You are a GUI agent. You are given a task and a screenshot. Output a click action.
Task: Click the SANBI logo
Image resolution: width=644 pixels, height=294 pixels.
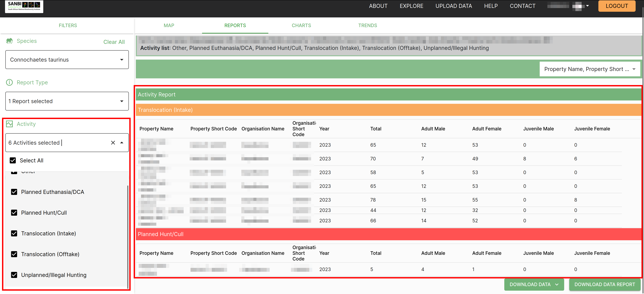click(x=24, y=6)
